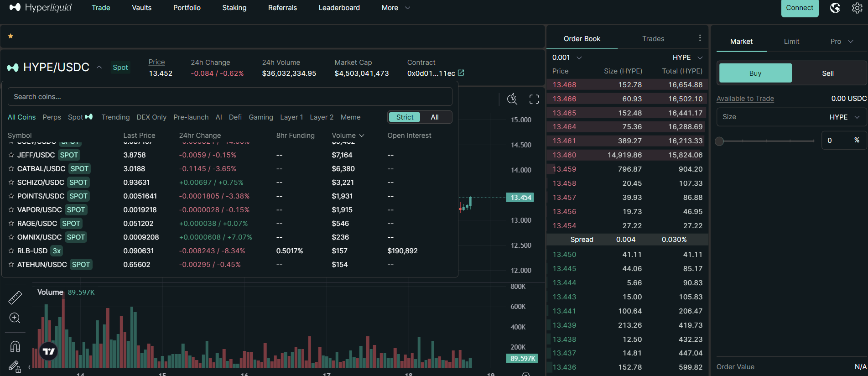The width and height of the screenshot is (868, 376).
Task: Select the ruler measure tool
Action: [x=15, y=298]
